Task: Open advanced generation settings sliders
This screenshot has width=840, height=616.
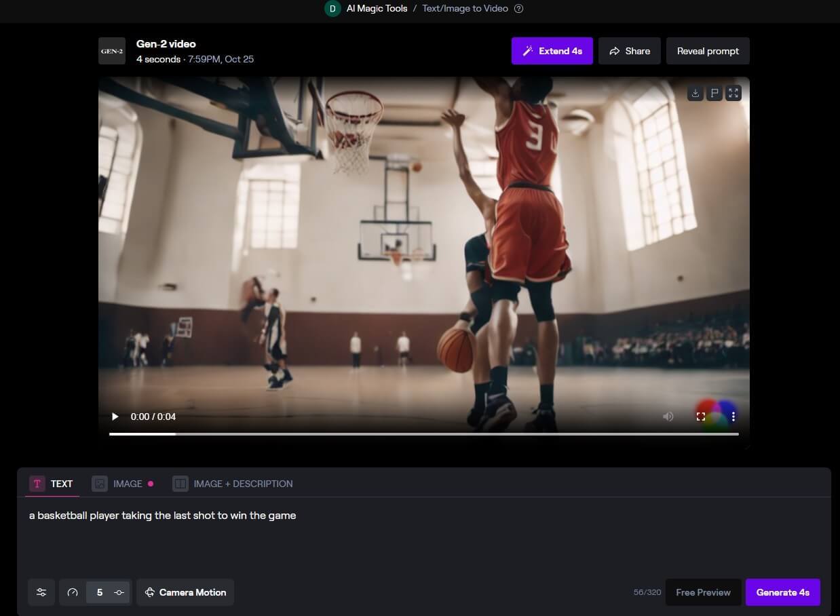Action: (x=41, y=592)
